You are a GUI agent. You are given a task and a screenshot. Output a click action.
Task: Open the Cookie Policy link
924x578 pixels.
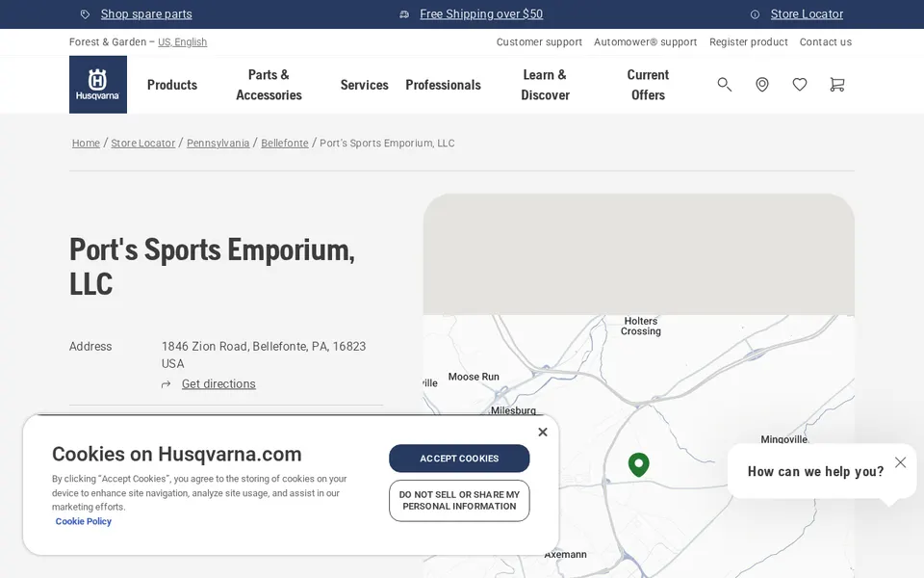[x=83, y=521]
